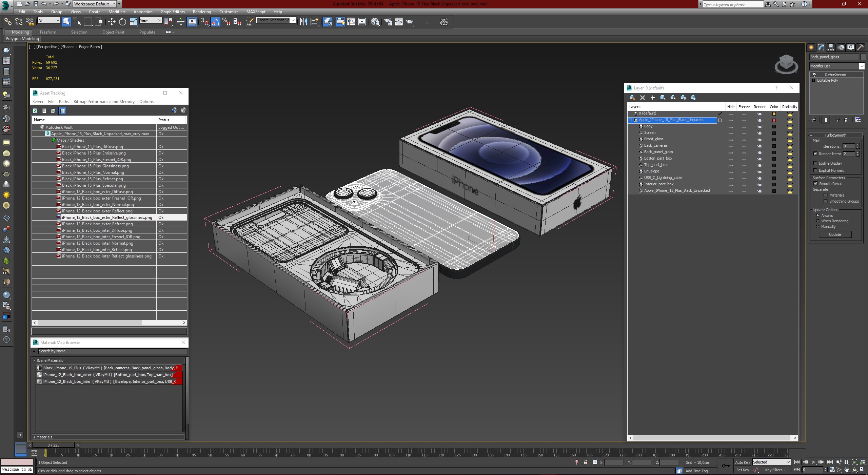The width and height of the screenshot is (868, 475).
Task: Select the Move tool in main toolbar
Action: tap(112, 22)
